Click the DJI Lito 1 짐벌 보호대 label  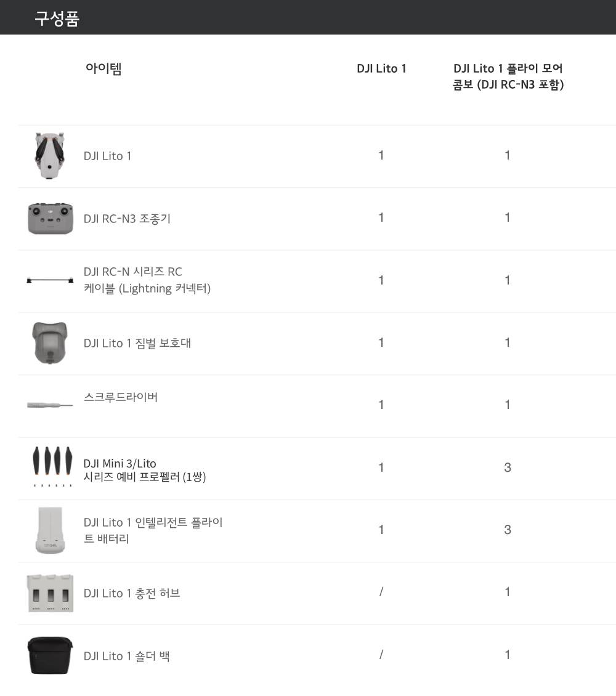click(137, 343)
